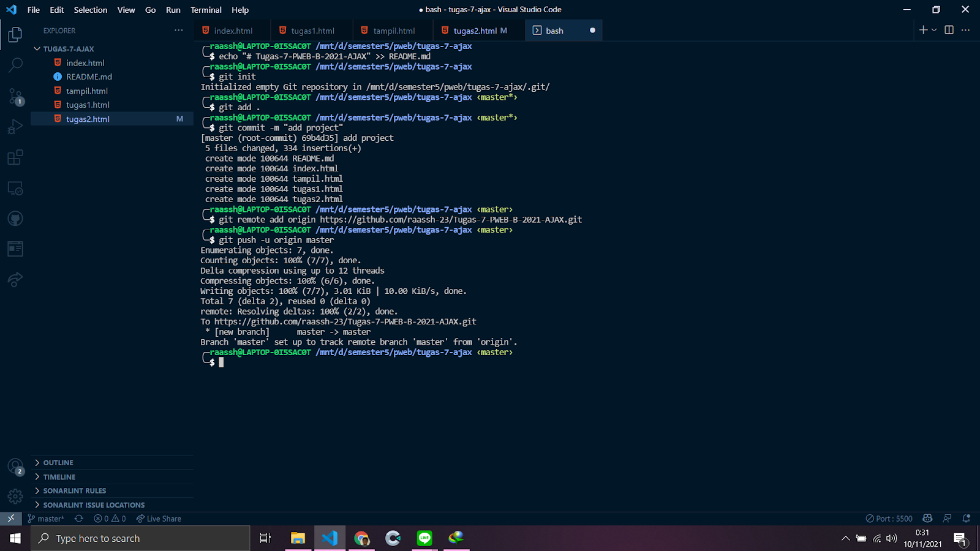The height and width of the screenshot is (551, 980).
Task: Expand the SONARLINT ISSUE LOCATIONS section
Action: (x=112, y=505)
